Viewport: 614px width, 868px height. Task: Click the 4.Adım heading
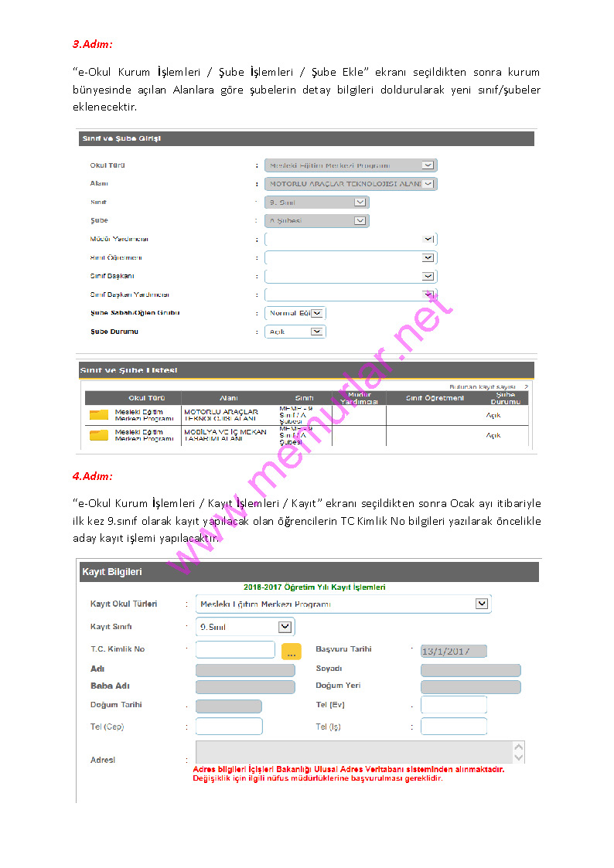93,476
